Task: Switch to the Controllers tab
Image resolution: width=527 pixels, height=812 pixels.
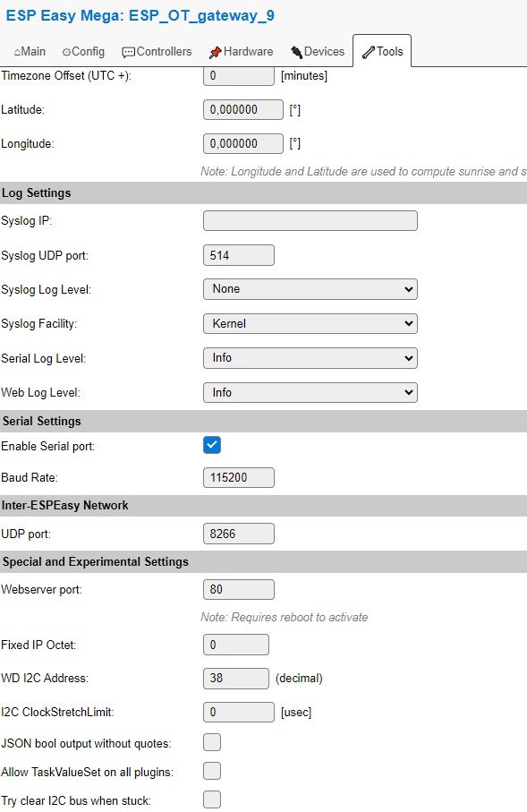Action: [157, 51]
